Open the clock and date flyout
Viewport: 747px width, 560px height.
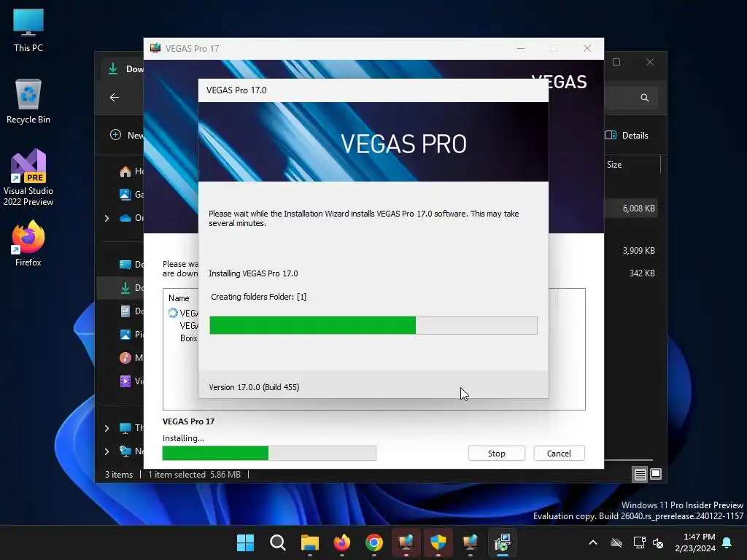pos(695,542)
